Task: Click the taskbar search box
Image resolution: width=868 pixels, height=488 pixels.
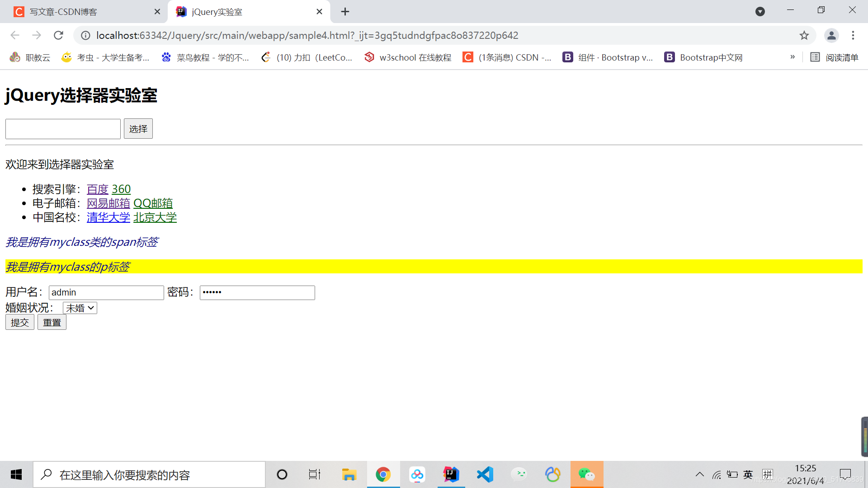Action: click(x=149, y=474)
